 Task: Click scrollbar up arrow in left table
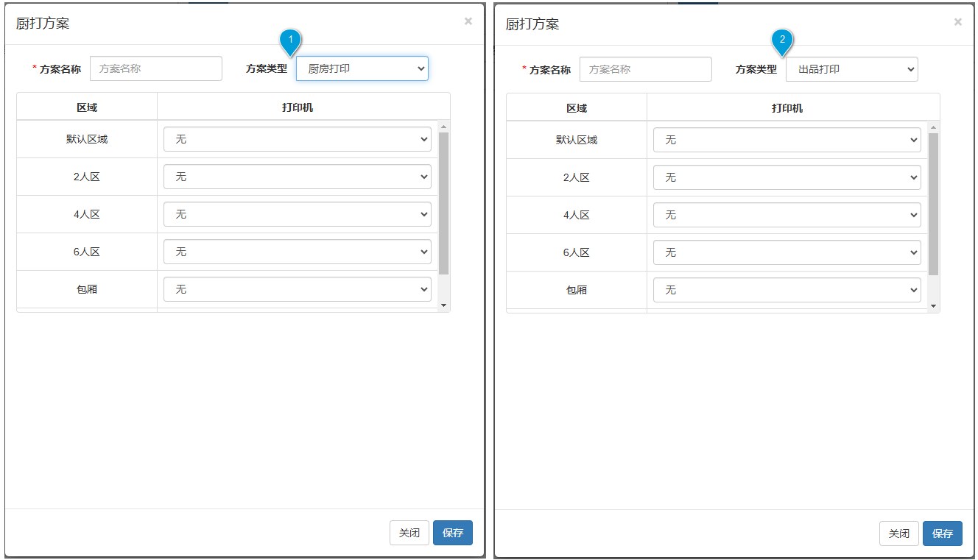pos(443,127)
